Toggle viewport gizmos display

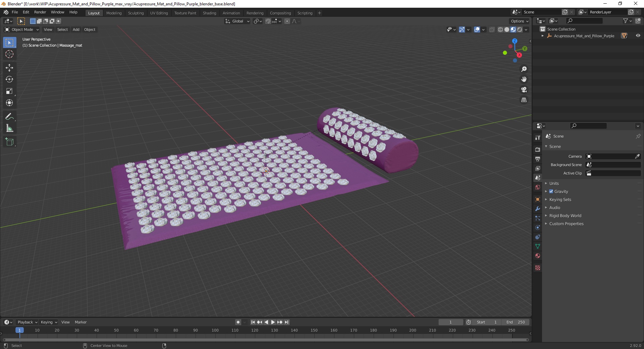pyautogui.click(x=462, y=30)
